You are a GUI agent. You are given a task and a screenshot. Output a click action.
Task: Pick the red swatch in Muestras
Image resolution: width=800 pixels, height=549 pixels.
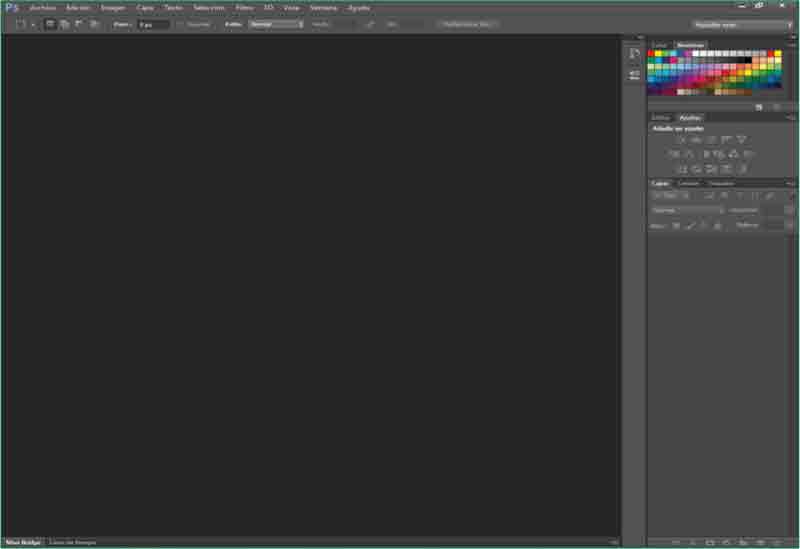651,53
